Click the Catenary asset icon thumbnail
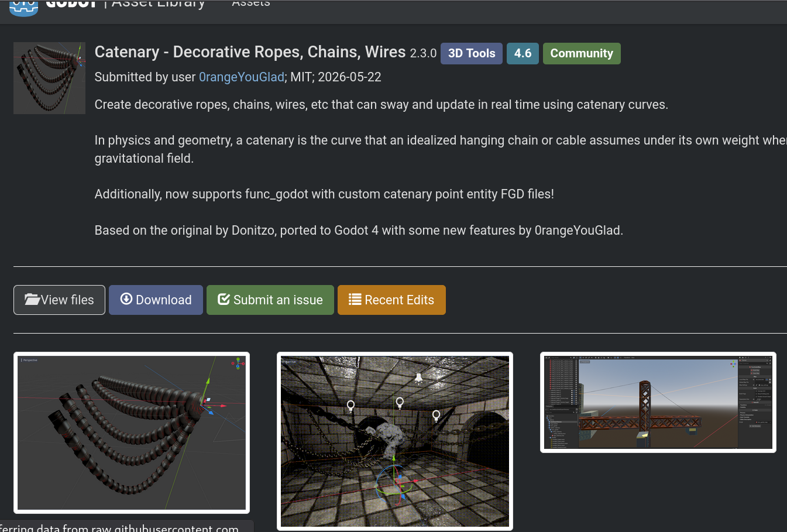The height and width of the screenshot is (532, 787). pyautogui.click(x=49, y=78)
